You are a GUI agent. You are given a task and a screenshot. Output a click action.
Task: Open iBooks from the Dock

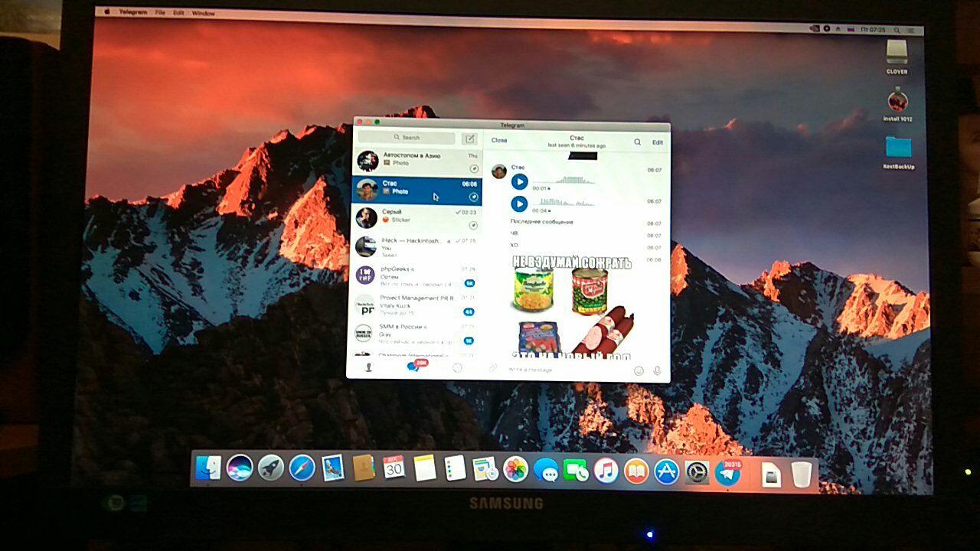click(x=636, y=471)
